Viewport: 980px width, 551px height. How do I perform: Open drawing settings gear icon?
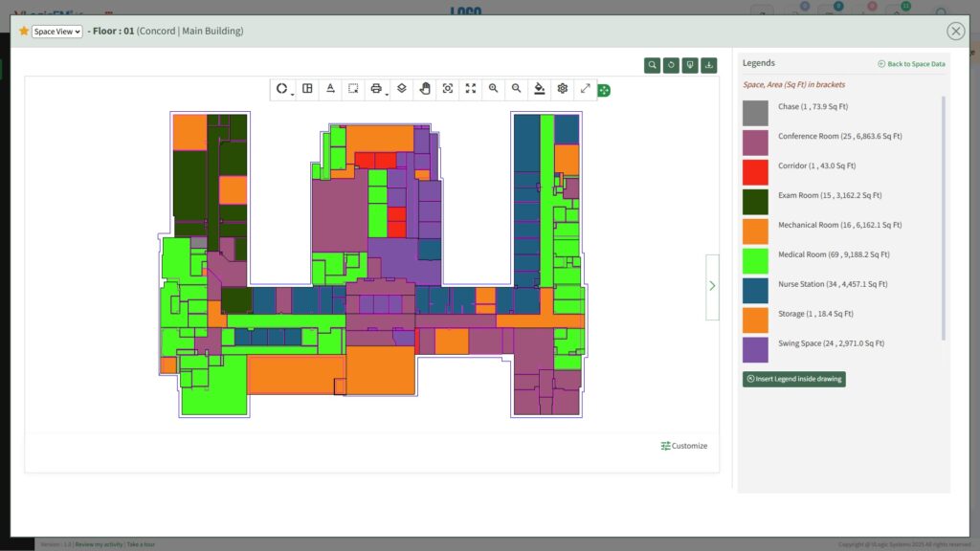[x=563, y=89]
